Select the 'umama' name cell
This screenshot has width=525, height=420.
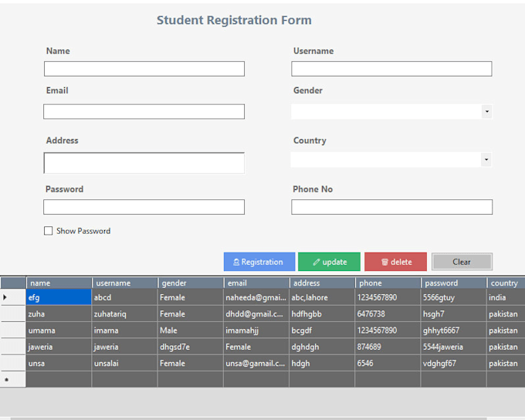[x=59, y=330]
